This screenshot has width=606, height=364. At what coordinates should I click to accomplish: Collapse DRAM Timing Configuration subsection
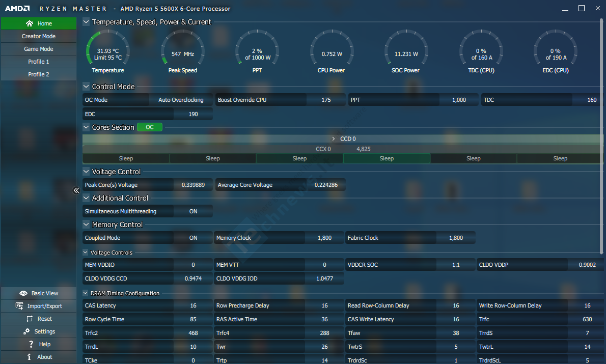pyautogui.click(x=86, y=293)
